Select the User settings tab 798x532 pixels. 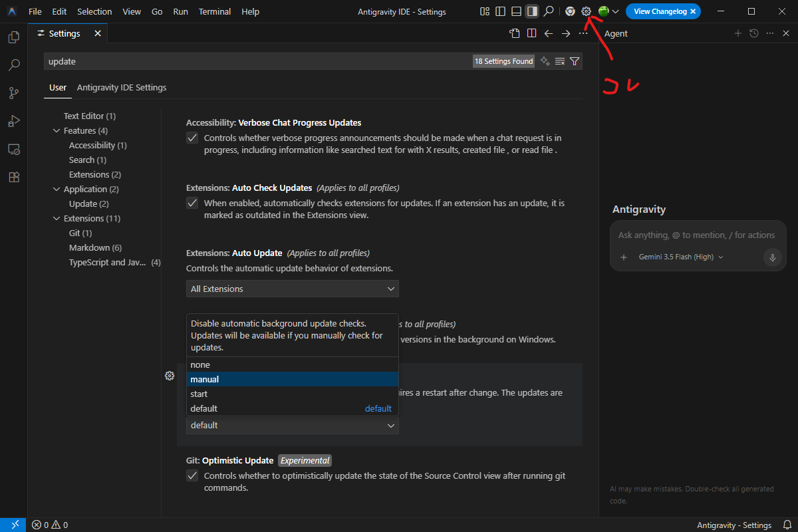click(x=58, y=87)
